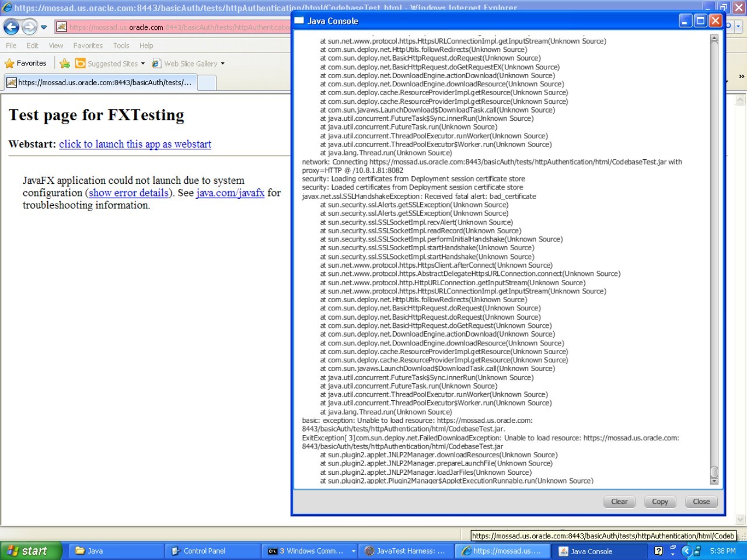Screen dimensions: 747x560
Task: Click the Add to Favorites Bar star icon
Action: point(65,64)
